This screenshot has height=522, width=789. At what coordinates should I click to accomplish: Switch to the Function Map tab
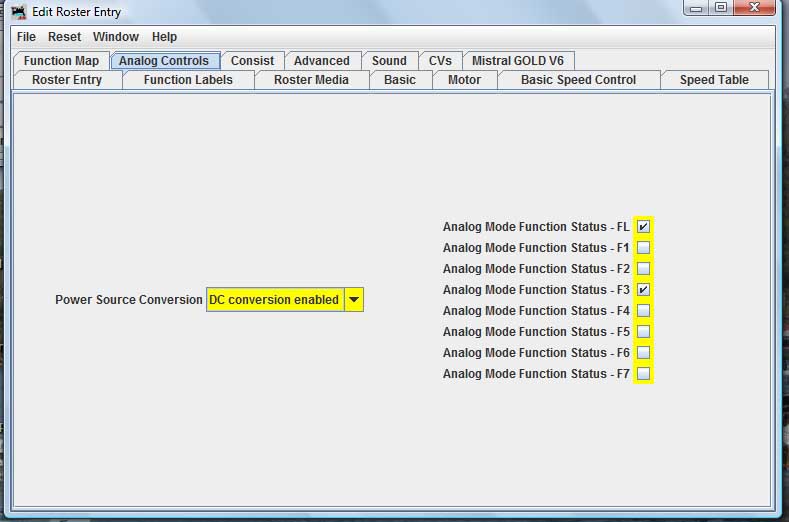click(x=61, y=61)
